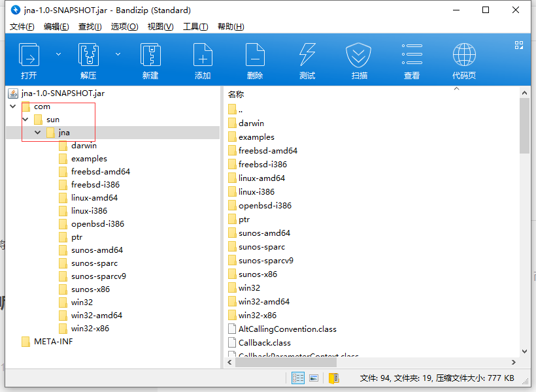Select linux-amd64 in the file list

pos(261,178)
